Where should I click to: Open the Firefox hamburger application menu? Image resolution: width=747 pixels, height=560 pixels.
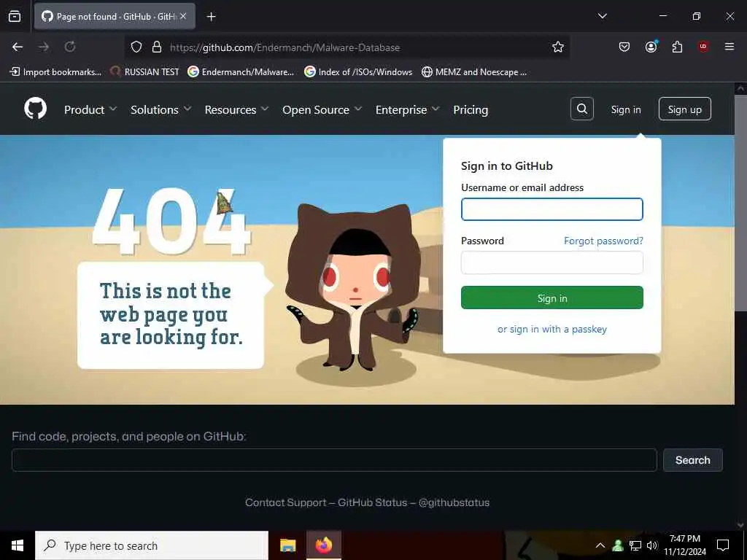point(729,47)
